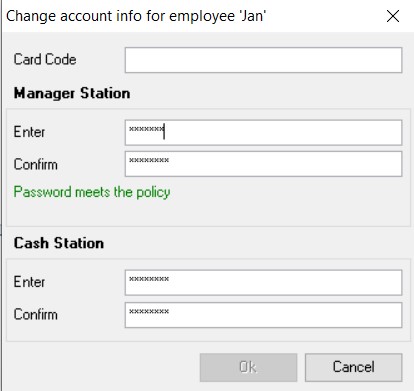Click the Confirm label under Manager Station
414x391 pixels.
[x=35, y=164]
